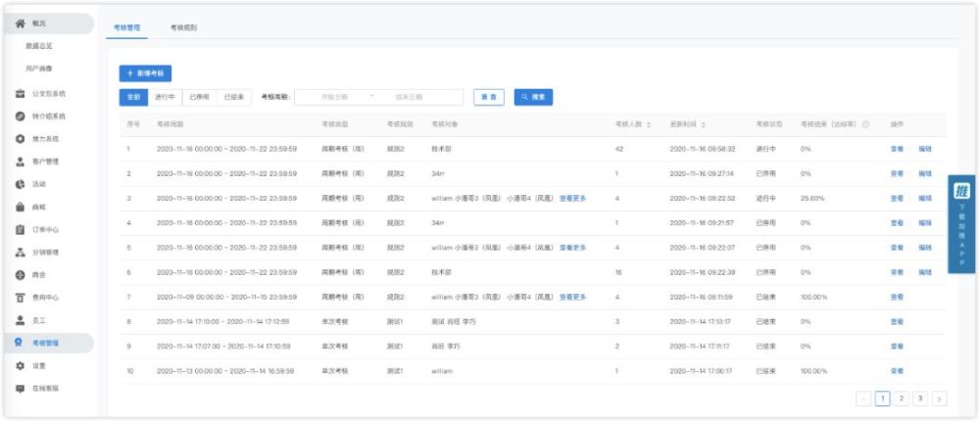Click the 重置 button
Viewport: 980px width, 421px height.
(x=489, y=98)
